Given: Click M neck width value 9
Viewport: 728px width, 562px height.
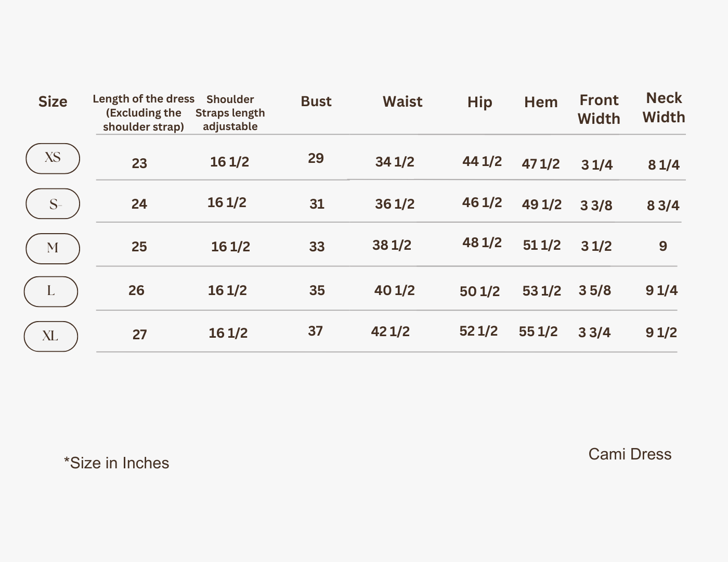Looking at the screenshot, I should click(663, 246).
